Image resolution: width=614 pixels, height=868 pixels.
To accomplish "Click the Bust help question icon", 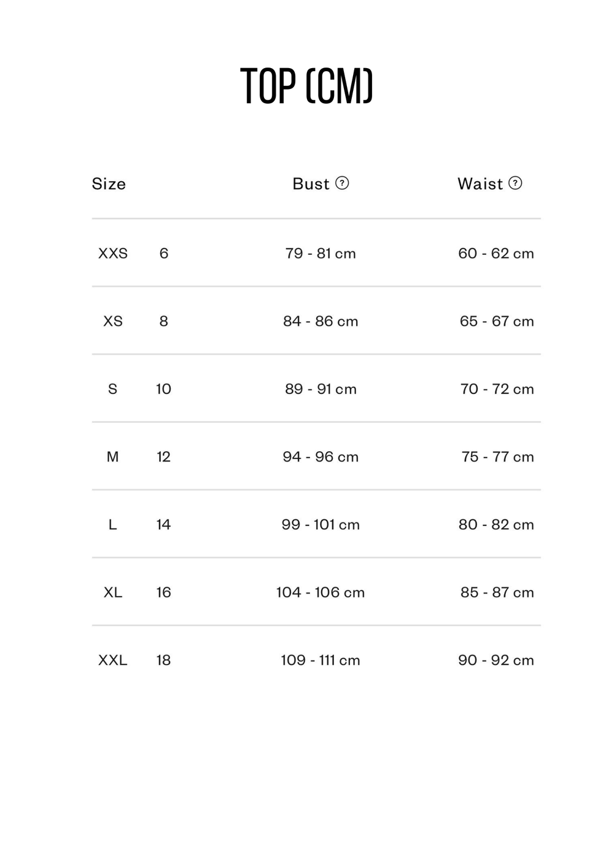I will coord(343,183).
